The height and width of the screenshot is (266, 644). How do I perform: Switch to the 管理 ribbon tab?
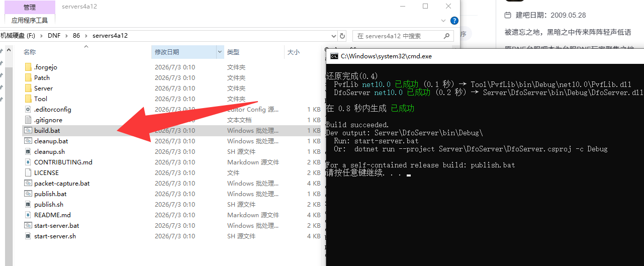click(x=30, y=7)
